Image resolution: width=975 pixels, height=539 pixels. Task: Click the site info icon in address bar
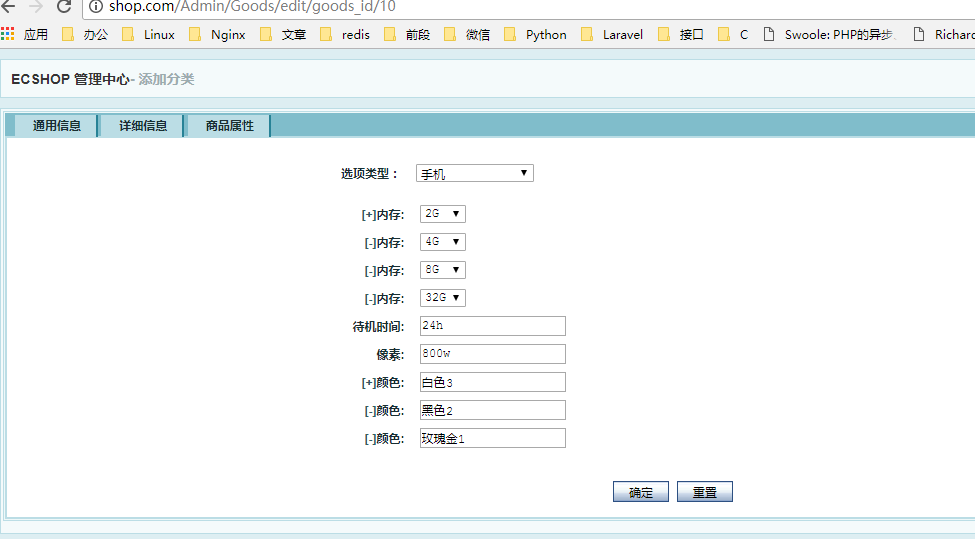click(x=96, y=6)
